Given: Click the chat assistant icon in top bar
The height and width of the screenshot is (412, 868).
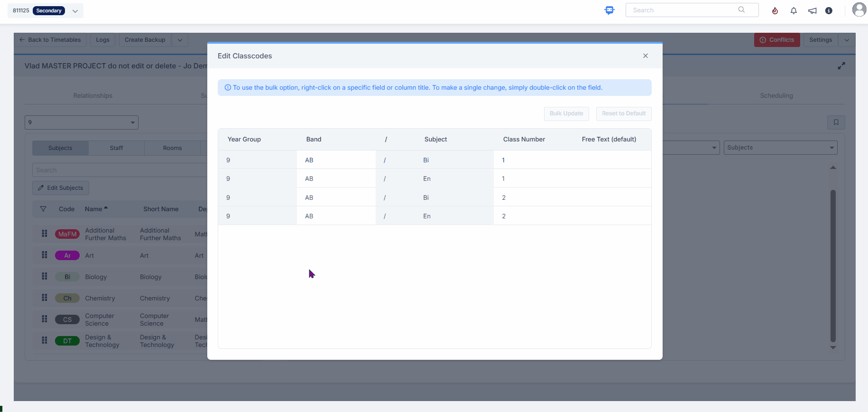Looking at the screenshot, I should coord(609,10).
